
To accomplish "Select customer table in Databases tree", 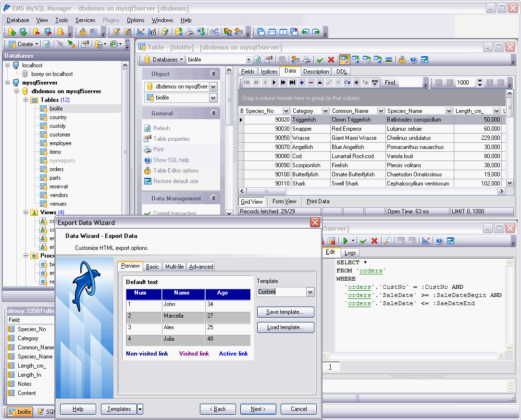I will (60, 135).
